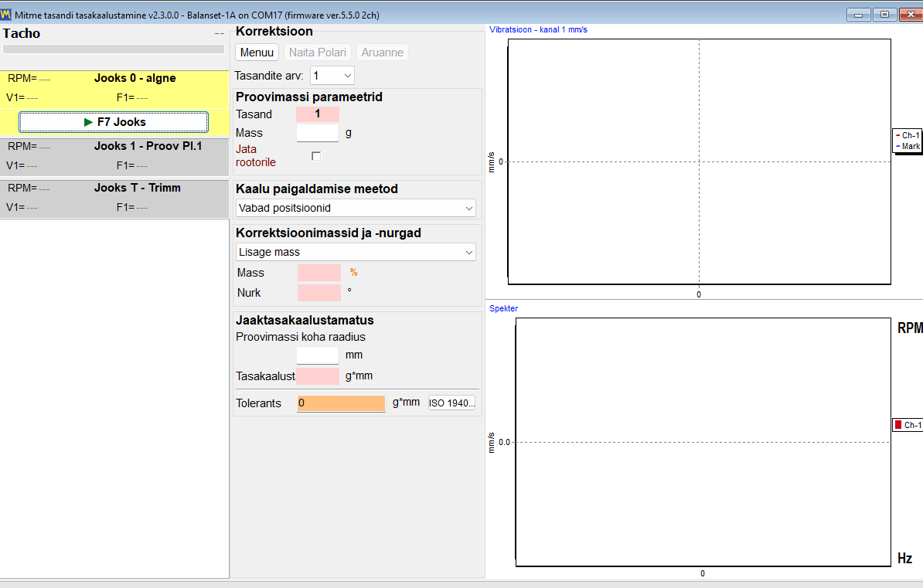Screen dimensions: 923x588
Task: Click the Mark legend entry
Action: tap(907, 146)
